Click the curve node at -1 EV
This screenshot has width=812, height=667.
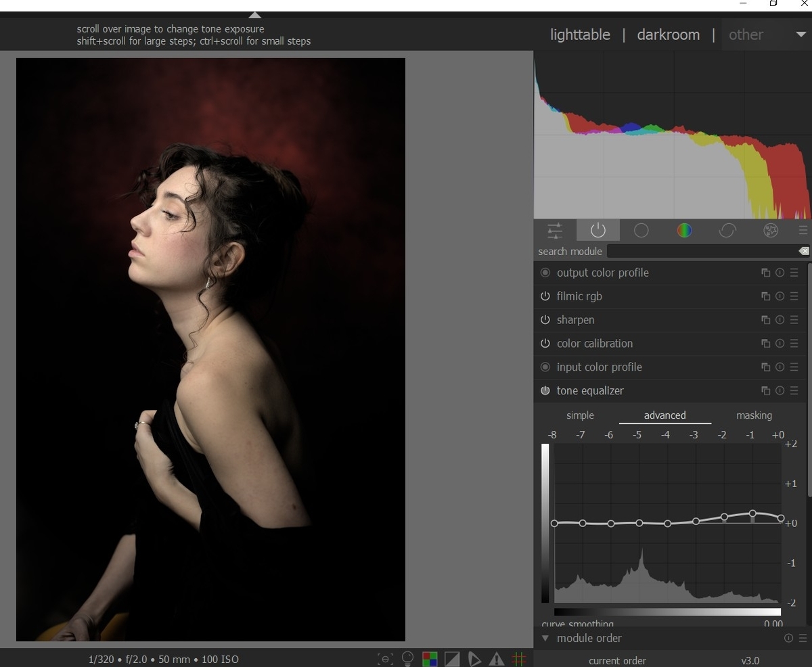pos(752,514)
